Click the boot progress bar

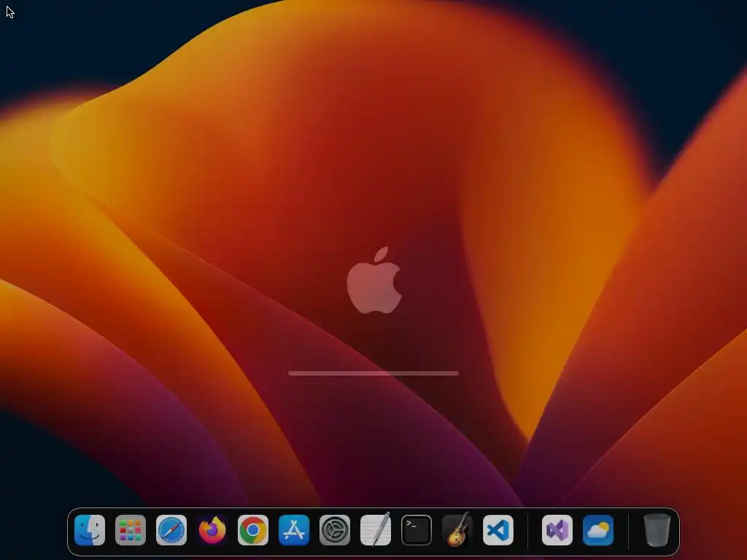[373, 373]
